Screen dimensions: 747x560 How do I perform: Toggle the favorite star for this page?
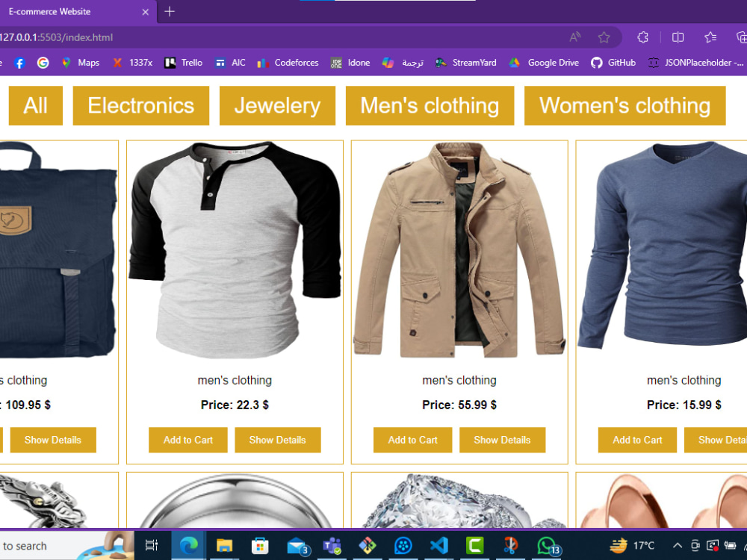click(603, 37)
